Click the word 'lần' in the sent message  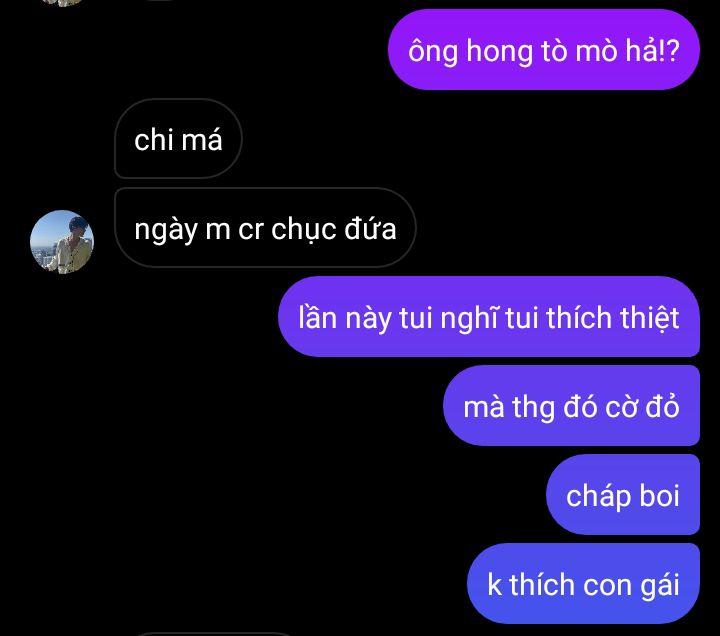click(318, 317)
